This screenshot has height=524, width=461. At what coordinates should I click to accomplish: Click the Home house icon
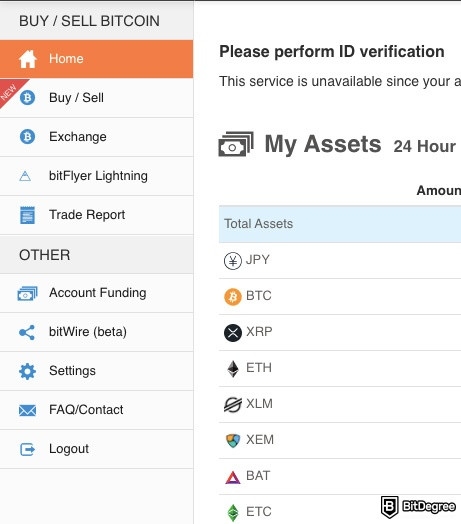pos(28,59)
